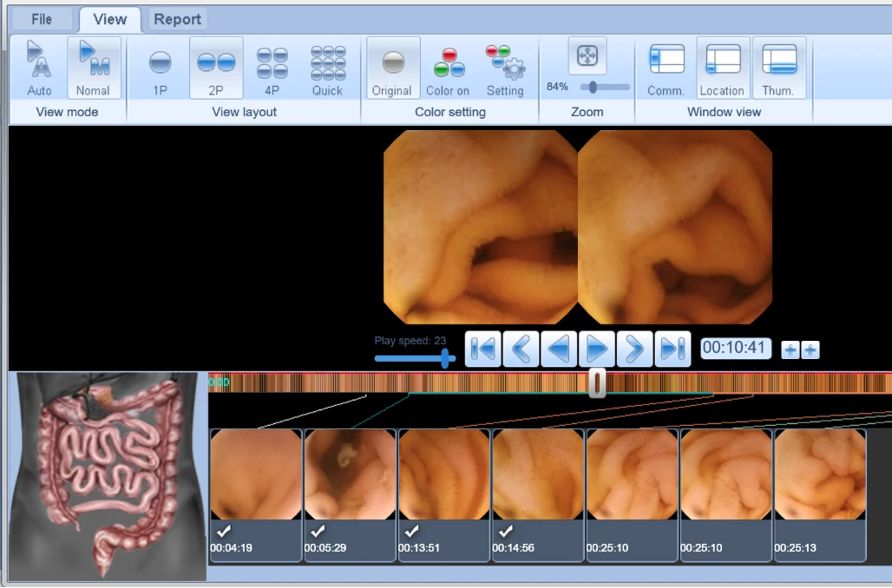Switch to the Report tab
The height and width of the screenshot is (588, 892).
click(x=177, y=19)
